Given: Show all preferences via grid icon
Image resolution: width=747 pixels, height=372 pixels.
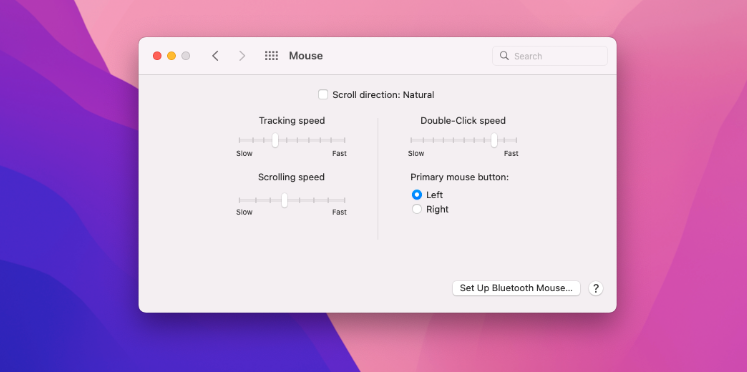Looking at the screenshot, I should coord(272,56).
